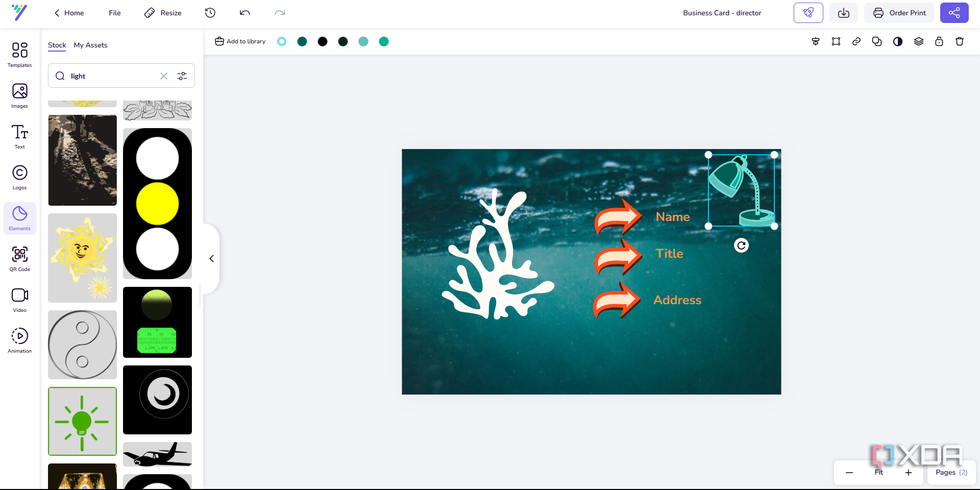Open the Animation panel
This screenshot has width=980, height=490.
[20, 341]
